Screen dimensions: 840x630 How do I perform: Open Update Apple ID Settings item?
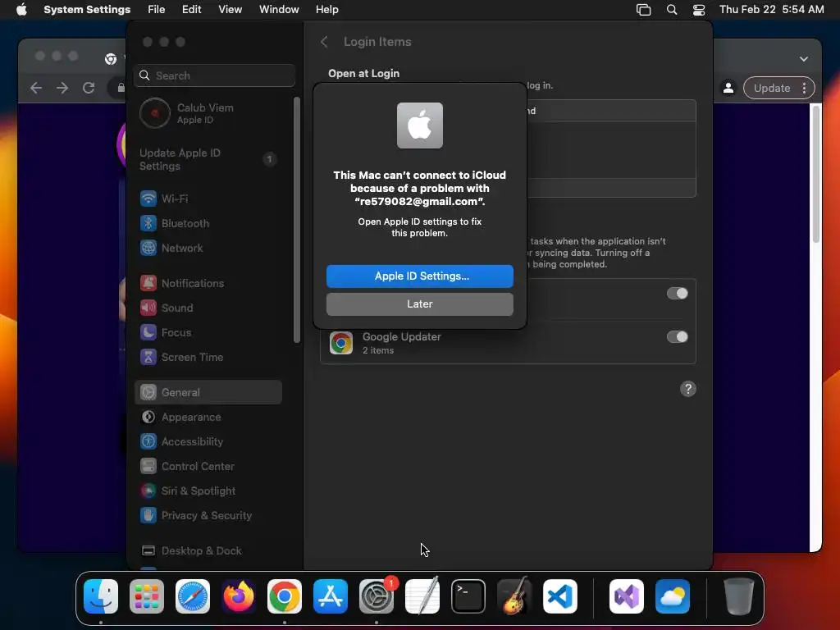209,159
